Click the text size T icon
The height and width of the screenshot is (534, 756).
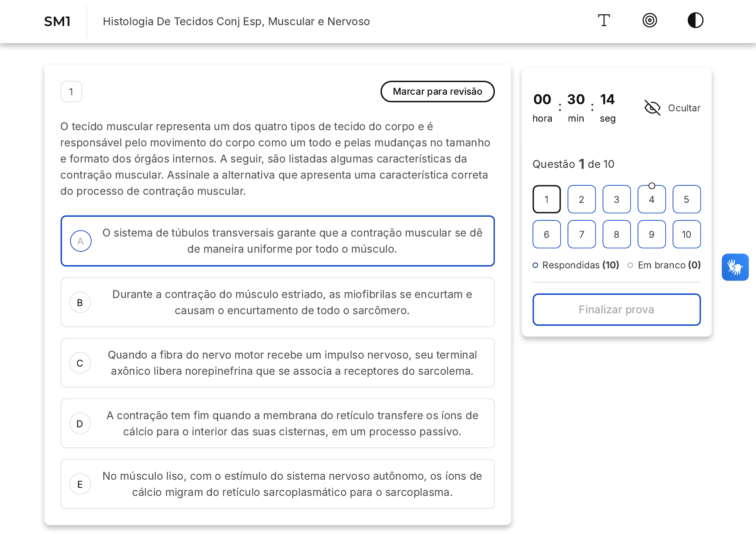click(604, 21)
